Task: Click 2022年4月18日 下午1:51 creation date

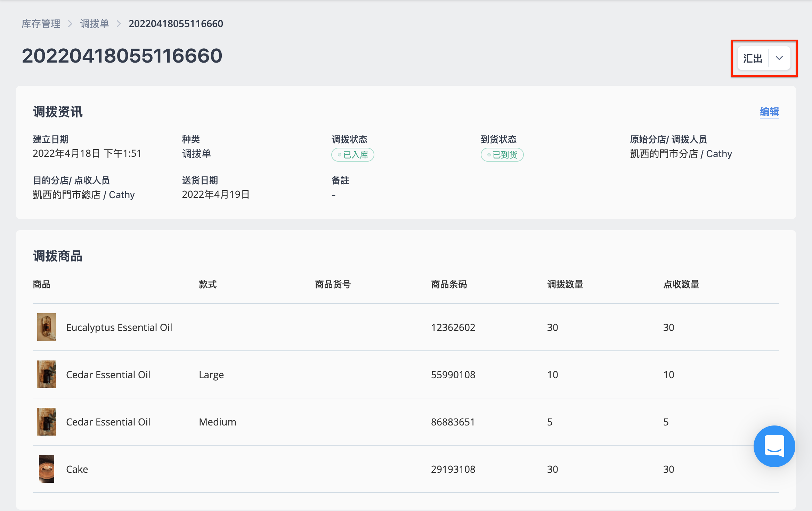Action: pos(87,153)
